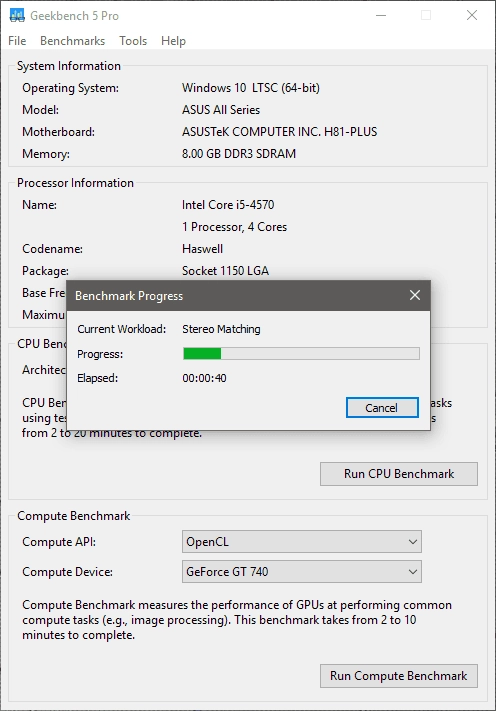Click '8.00 GB DDR3 SDRAM' memory value
The image size is (496, 711).
[x=239, y=154]
